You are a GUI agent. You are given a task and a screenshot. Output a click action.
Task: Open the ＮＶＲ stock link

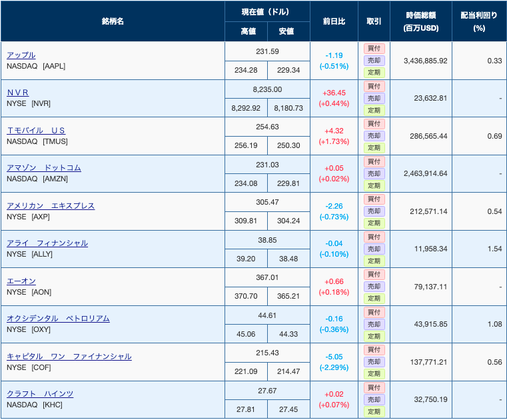pyautogui.click(x=18, y=93)
